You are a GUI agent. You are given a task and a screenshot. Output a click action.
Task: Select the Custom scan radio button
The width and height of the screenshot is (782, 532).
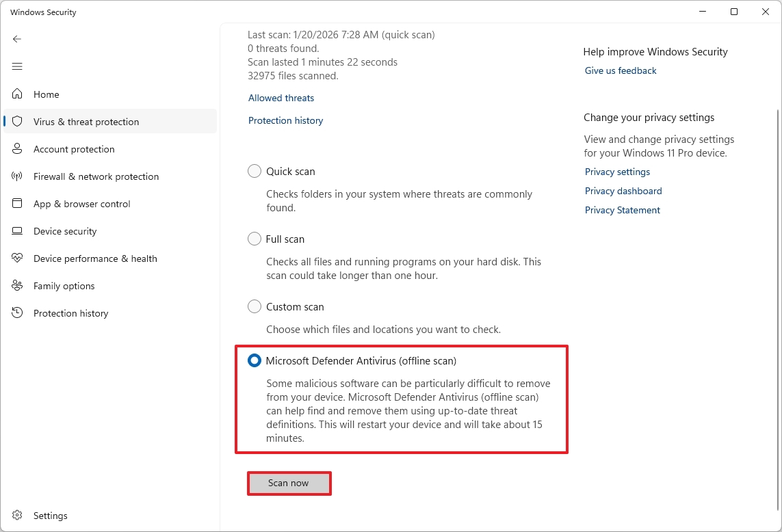click(254, 306)
